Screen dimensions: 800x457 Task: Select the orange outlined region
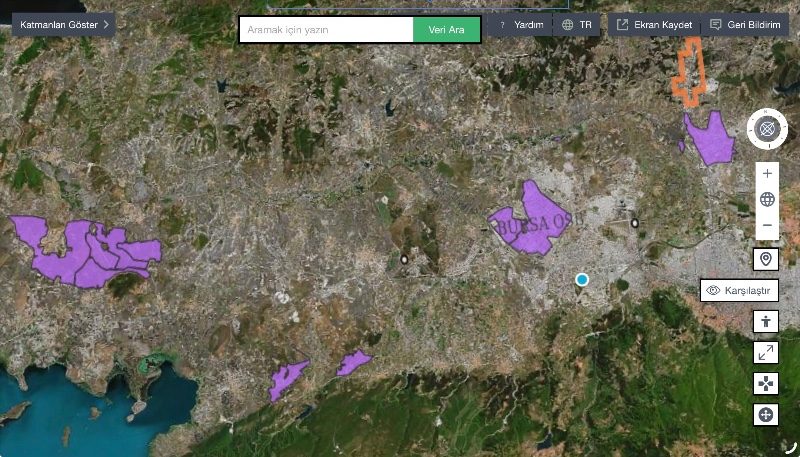[x=690, y=71]
